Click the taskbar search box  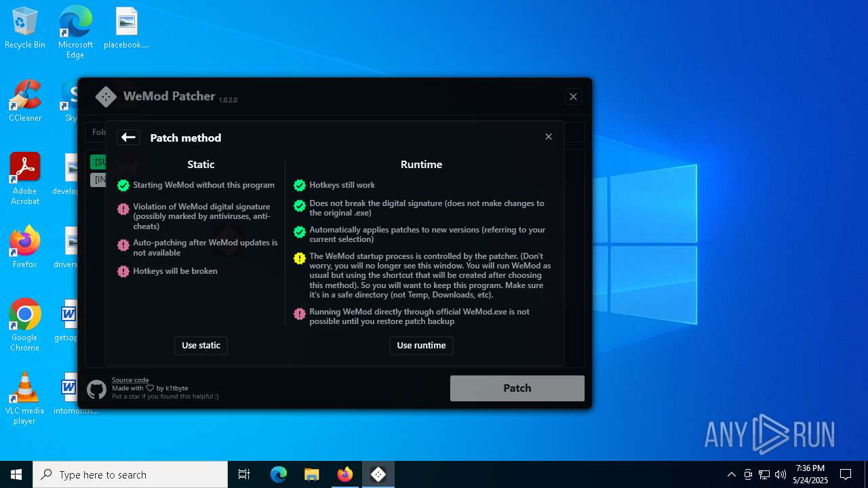130,474
